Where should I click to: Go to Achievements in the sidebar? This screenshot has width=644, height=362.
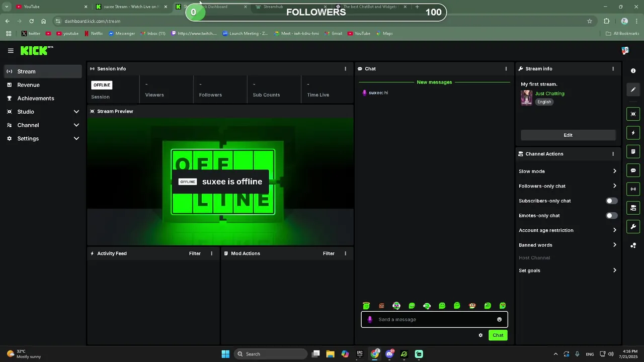pyautogui.click(x=43, y=98)
